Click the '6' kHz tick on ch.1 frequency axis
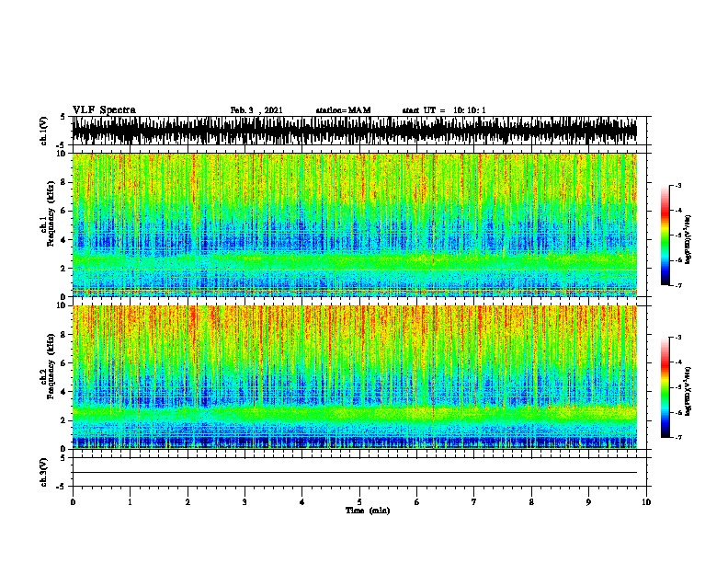728x563 pixels. click(65, 211)
